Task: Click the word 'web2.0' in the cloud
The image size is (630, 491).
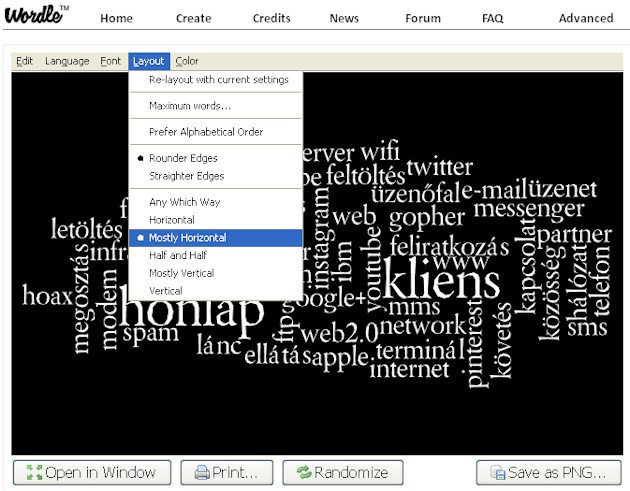Action: (x=340, y=333)
